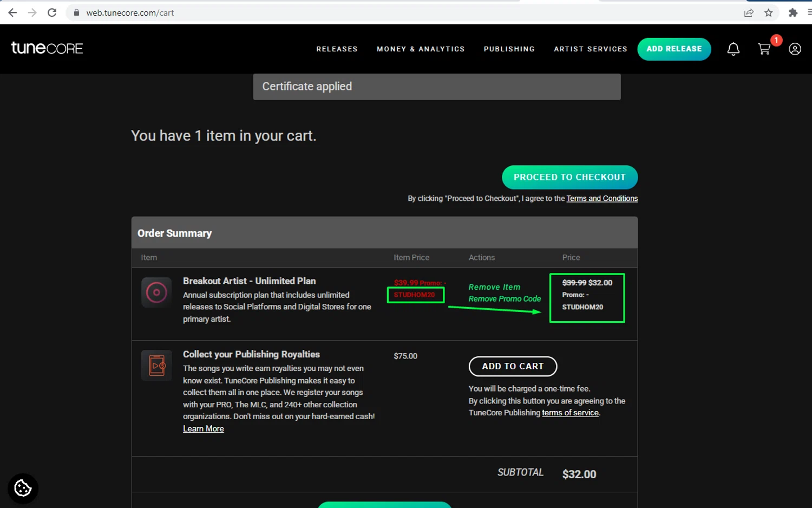Screen dimensions: 812x508
Task: Reload the page with refresh icon
Action: [x=52, y=12]
